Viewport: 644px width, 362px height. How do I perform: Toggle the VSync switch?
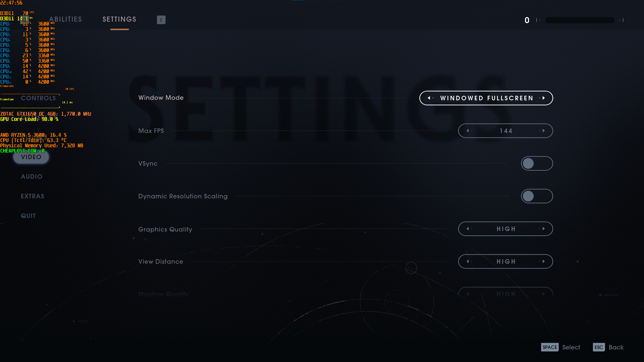tap(537, 163)
